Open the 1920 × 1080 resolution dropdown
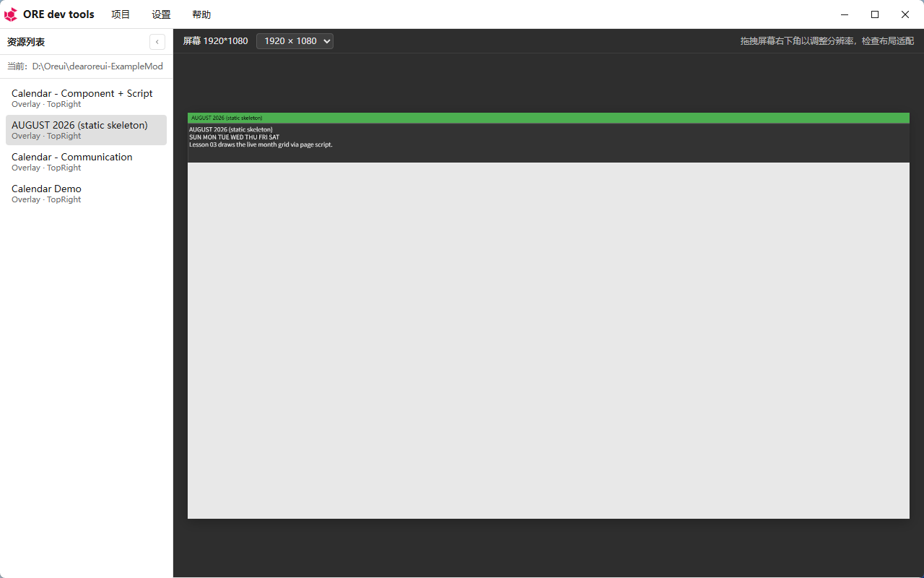Image resolution: width=924 pixels, height=578 pixels. pos(295,41)
